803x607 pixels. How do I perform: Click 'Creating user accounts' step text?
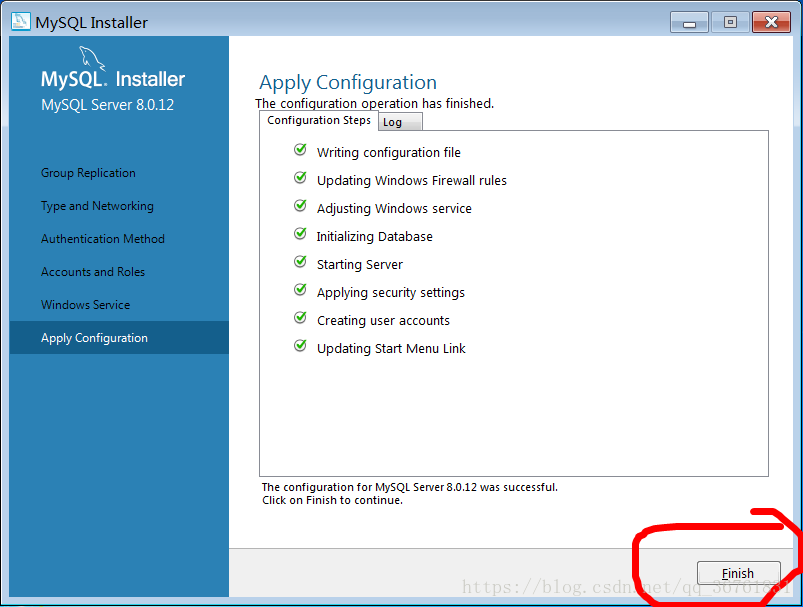(x=383, y=321)
